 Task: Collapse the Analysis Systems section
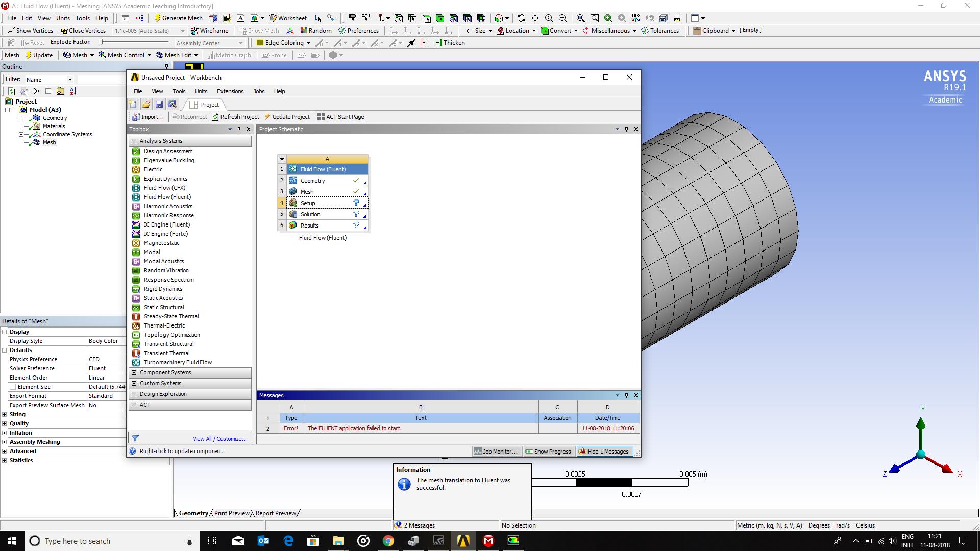[134, 141]
